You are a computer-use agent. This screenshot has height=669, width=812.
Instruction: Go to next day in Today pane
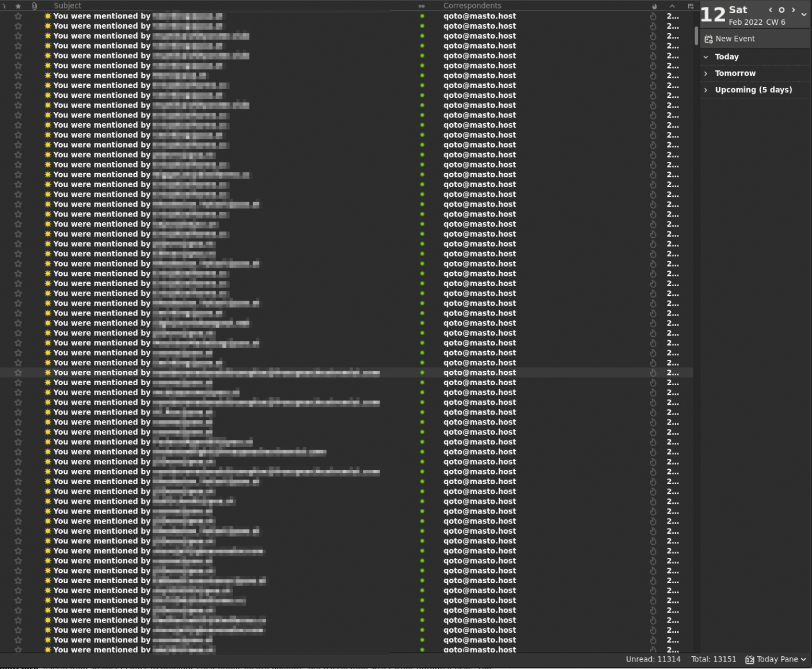pyautogui.click(x=793, y=10)
